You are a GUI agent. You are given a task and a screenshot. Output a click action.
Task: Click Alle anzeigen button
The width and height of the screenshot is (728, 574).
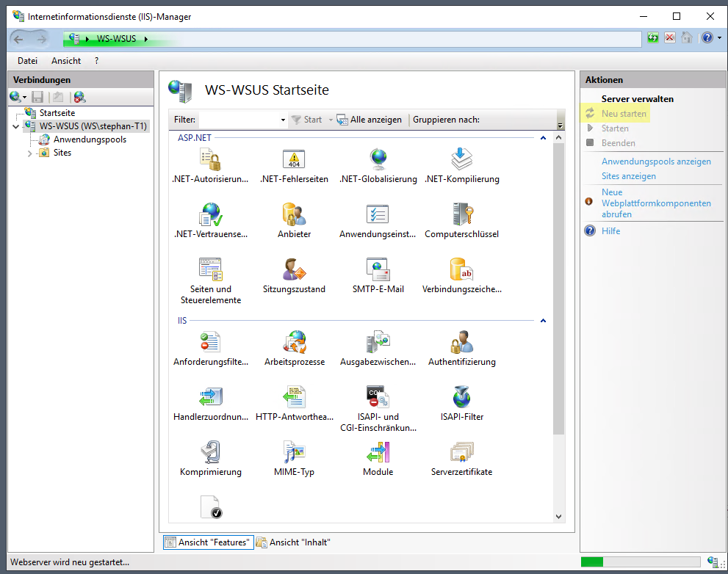(369, 120)
